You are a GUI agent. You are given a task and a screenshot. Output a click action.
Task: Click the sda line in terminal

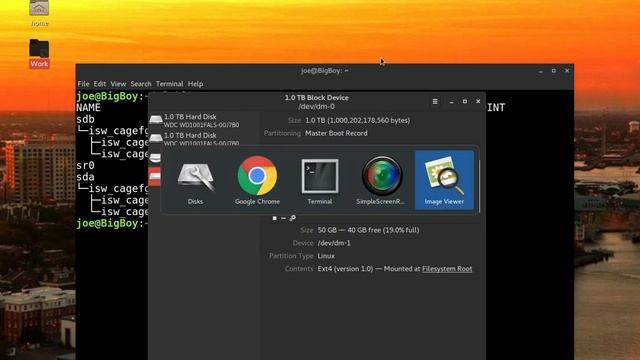[x=85, y=177]
